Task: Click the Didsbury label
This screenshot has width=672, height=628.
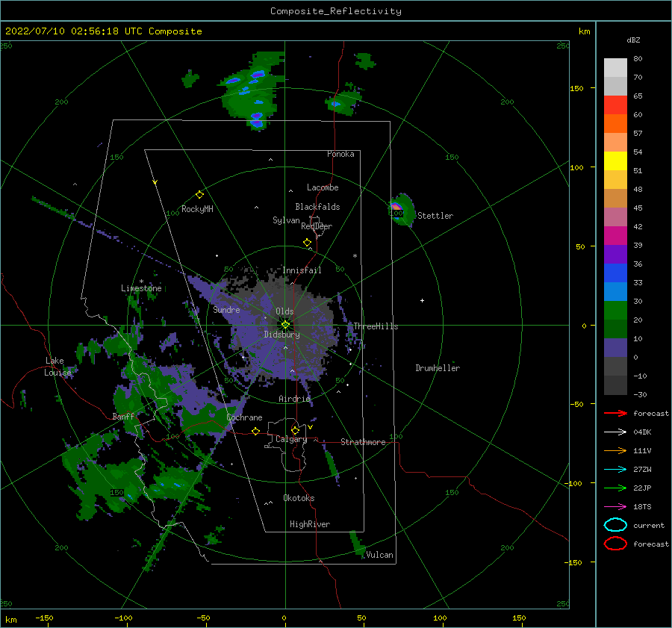Action: click(x=281, y=335)
